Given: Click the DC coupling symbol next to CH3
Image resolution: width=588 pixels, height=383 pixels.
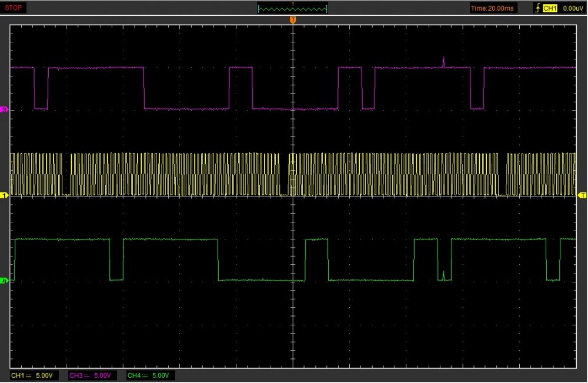Looking at the screenshot, I should (86, 375).
